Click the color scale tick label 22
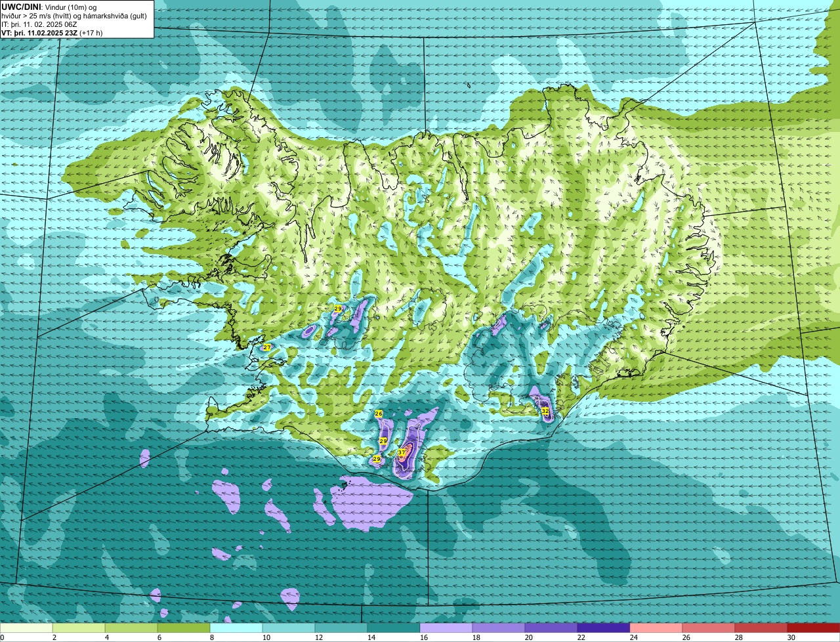Image resolution: width=840 pixels, height=642 pixels. click(x=581, y=637)
